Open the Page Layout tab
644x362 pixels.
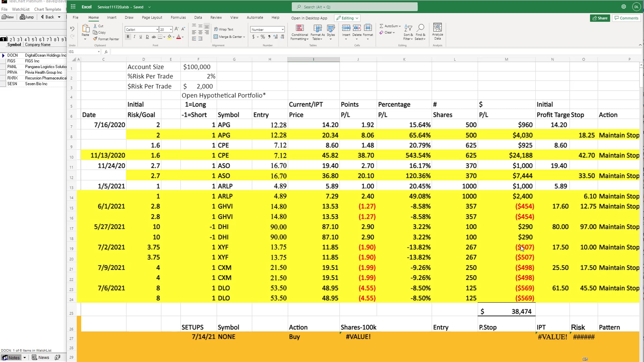[x=152, y=17]
